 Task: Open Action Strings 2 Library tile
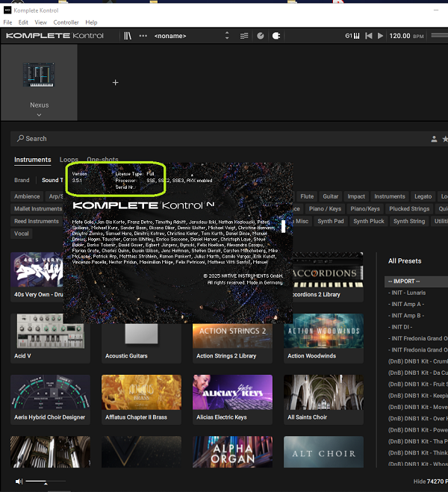(232, 343)
